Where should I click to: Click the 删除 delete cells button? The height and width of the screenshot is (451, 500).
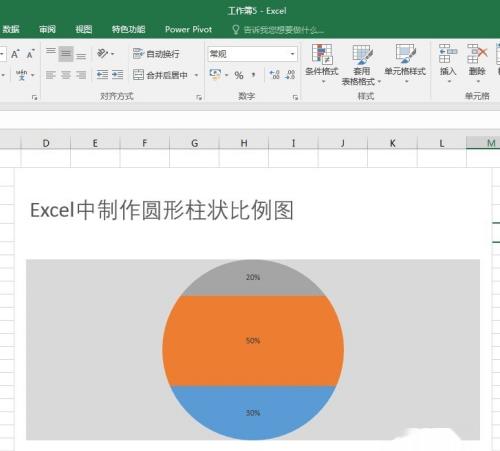click(477, 63)
